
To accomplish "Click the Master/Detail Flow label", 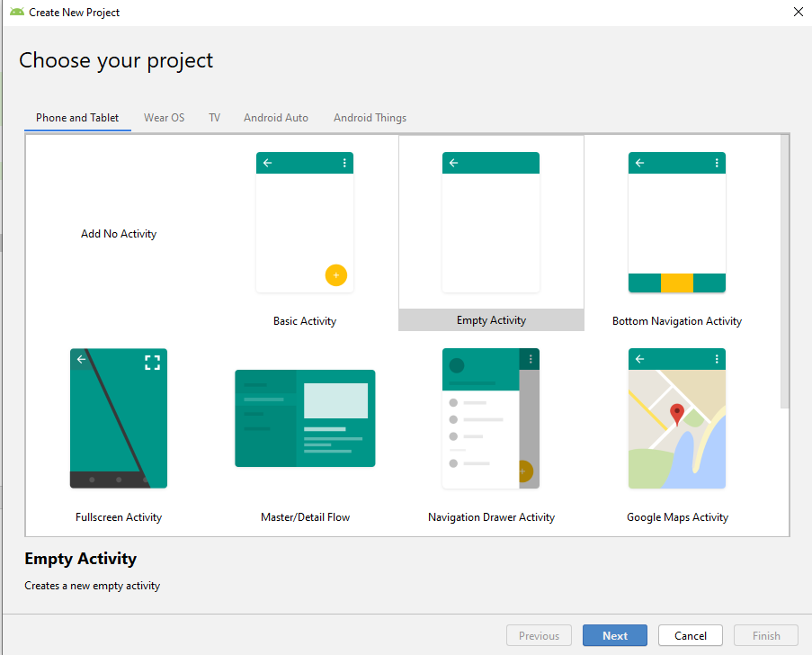I will click(x=305, y=517).
